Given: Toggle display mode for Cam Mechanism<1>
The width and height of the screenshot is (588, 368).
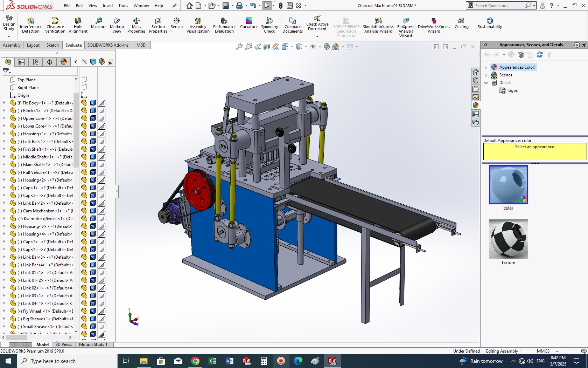Looking at the screenshot, I should tap(93, 211).
